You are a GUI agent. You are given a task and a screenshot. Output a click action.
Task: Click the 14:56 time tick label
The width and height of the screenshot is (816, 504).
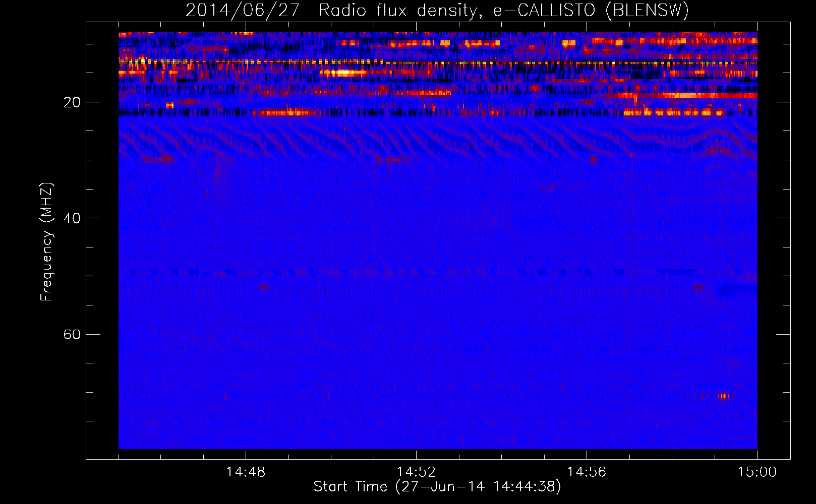[587, 472]
